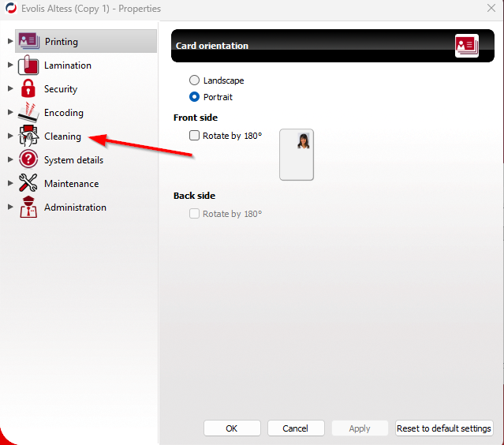504x445 pixels.
Task: Close the Properties dialog window
Action: [491, 8]
